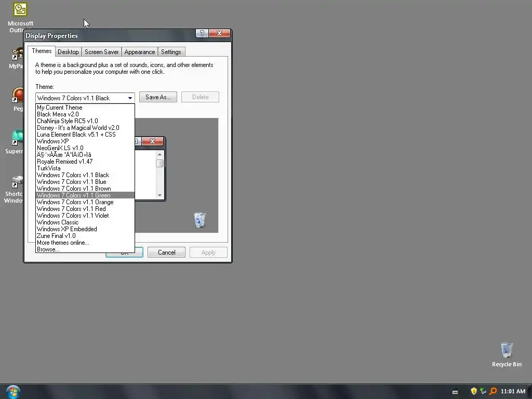Switch to the Settings tab

tap(171, 52)
